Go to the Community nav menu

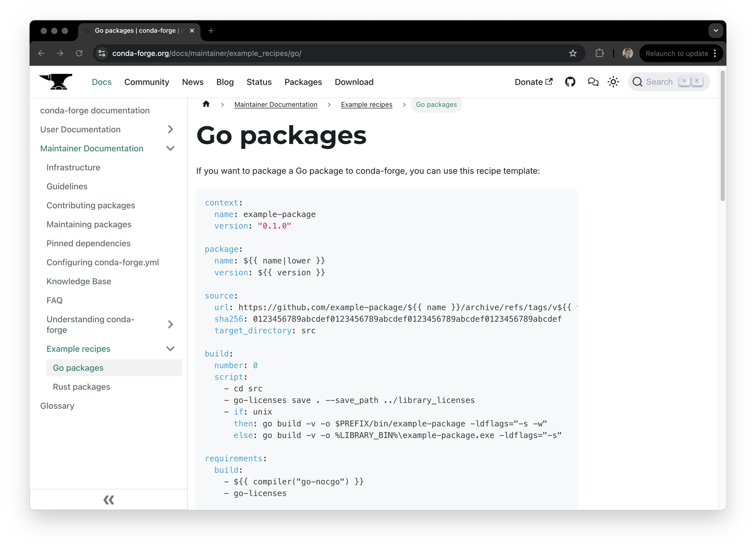[147, 82]
